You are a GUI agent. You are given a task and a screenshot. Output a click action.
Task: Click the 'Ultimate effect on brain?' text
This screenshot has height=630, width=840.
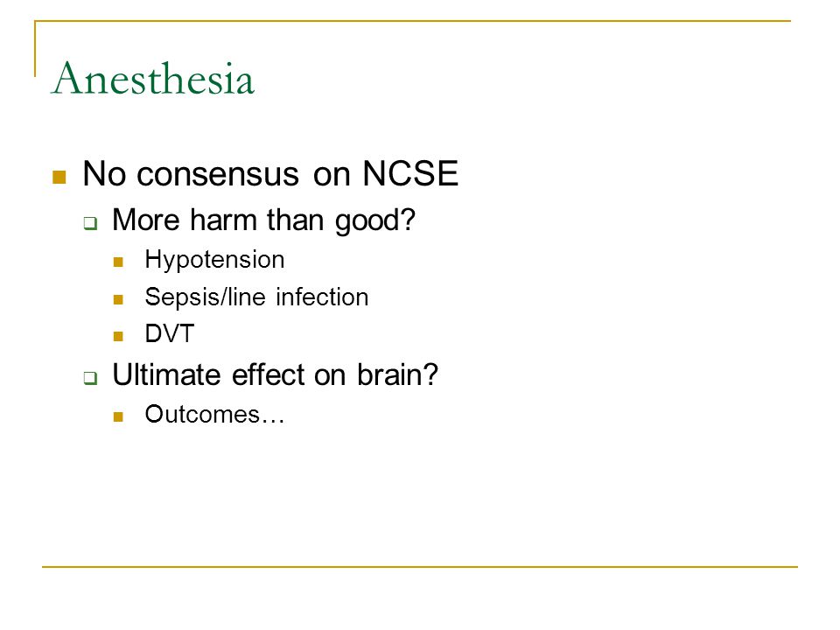pos(275,374)
